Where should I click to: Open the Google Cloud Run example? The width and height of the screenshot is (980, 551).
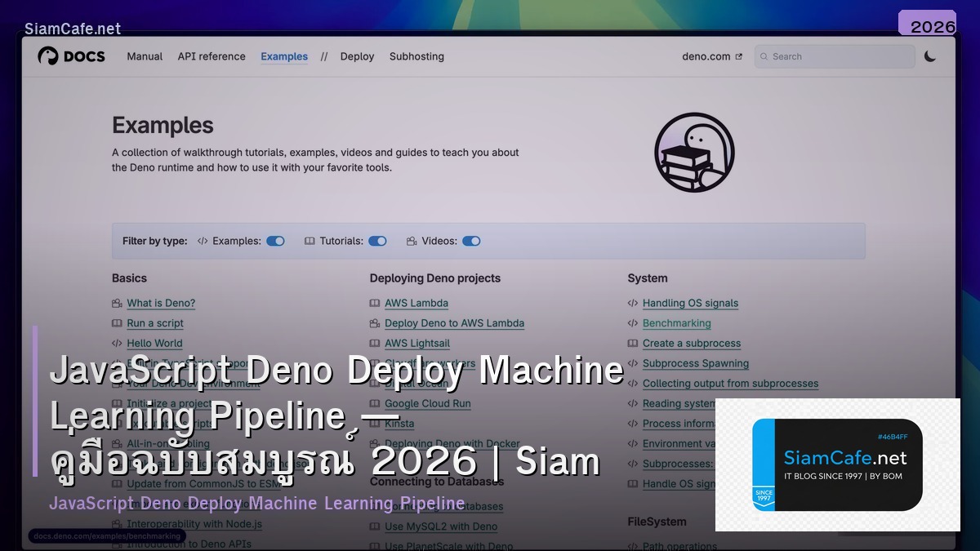coord(428,403)
